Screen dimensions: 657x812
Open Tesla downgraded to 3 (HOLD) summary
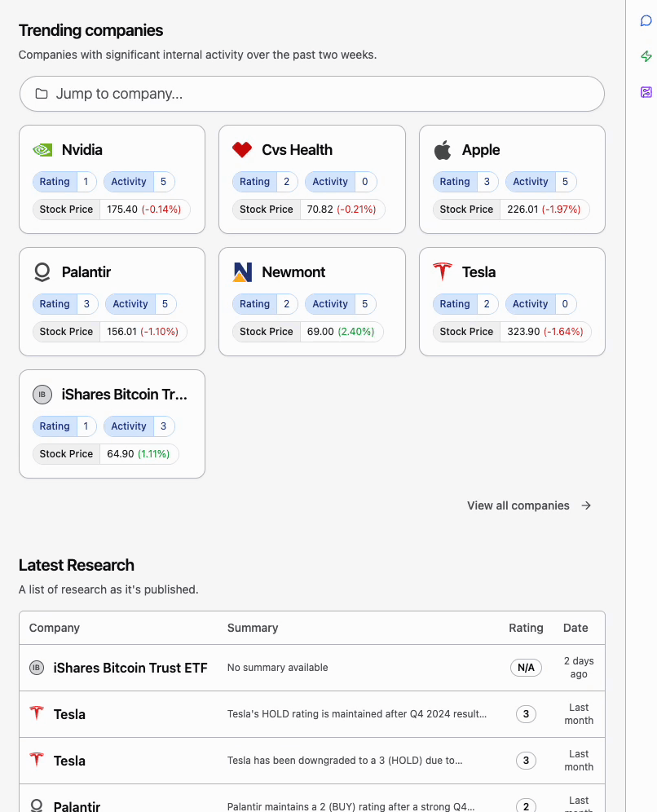345,761
